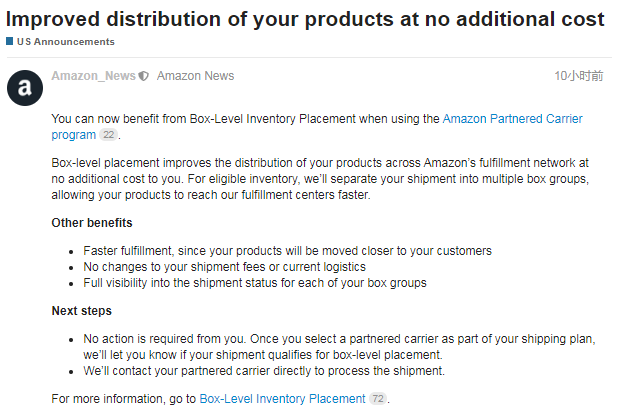Image resolution: width=627 pixels, height=415 pixels.
Task: Click the Full visibility bullet point
Action: (x=255, y=283)
